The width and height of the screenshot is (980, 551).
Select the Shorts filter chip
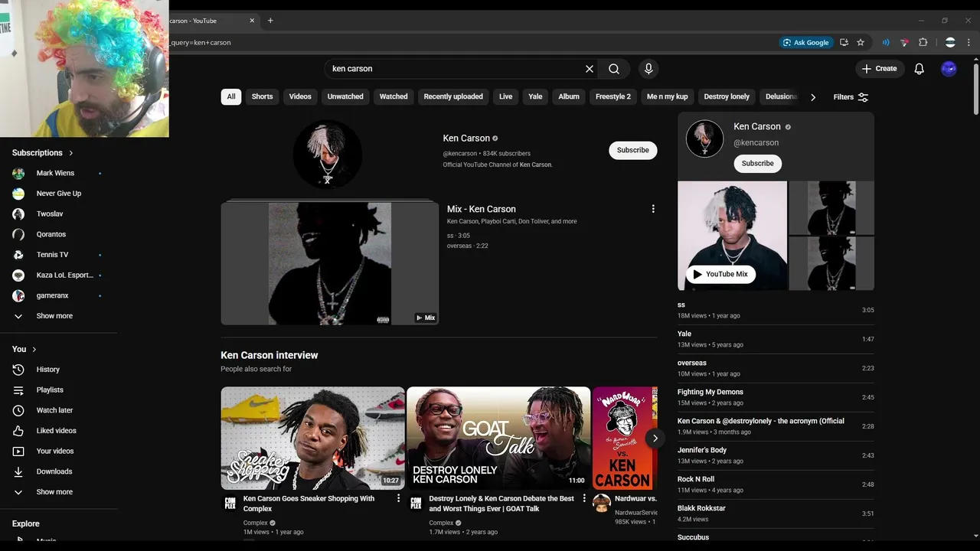tap(263, 96)
